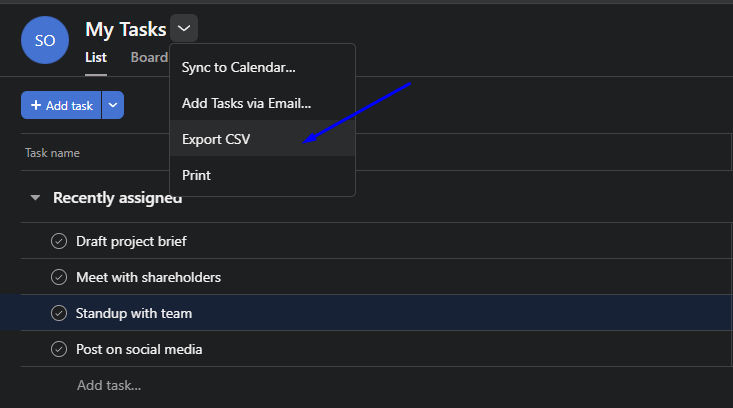Click the SO profile avatar
Screen dimensions: 733x408
coord(45,40)
